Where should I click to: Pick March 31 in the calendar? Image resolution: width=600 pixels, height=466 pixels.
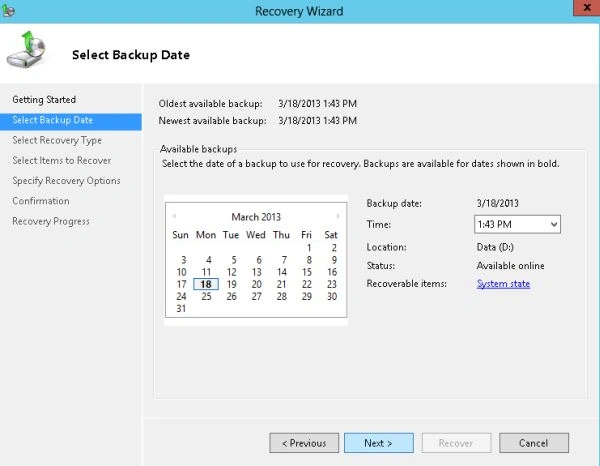181,308
